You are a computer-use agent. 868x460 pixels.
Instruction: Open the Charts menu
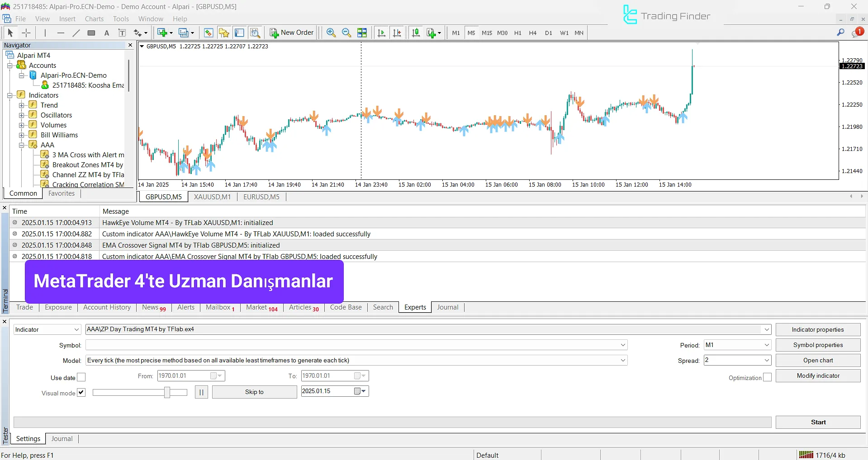(x=94, y=19)
